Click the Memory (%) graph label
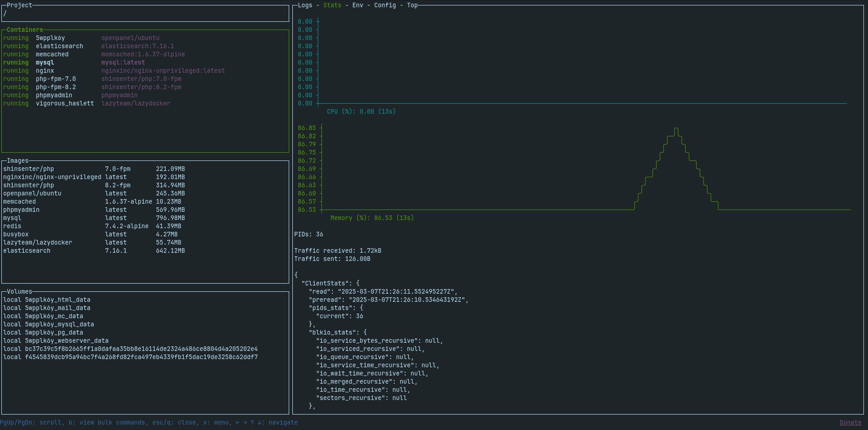This screenshot has width=868, height=430. point(372,218)
